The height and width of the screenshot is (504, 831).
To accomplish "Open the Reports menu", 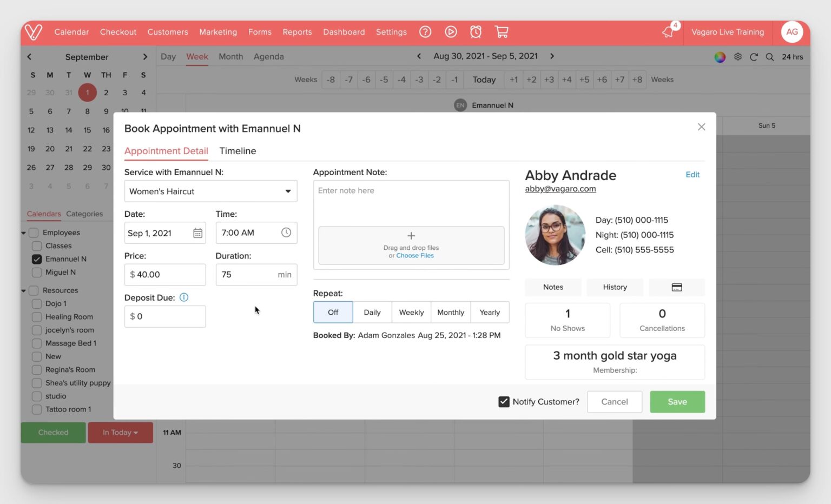I will (297, 32).
